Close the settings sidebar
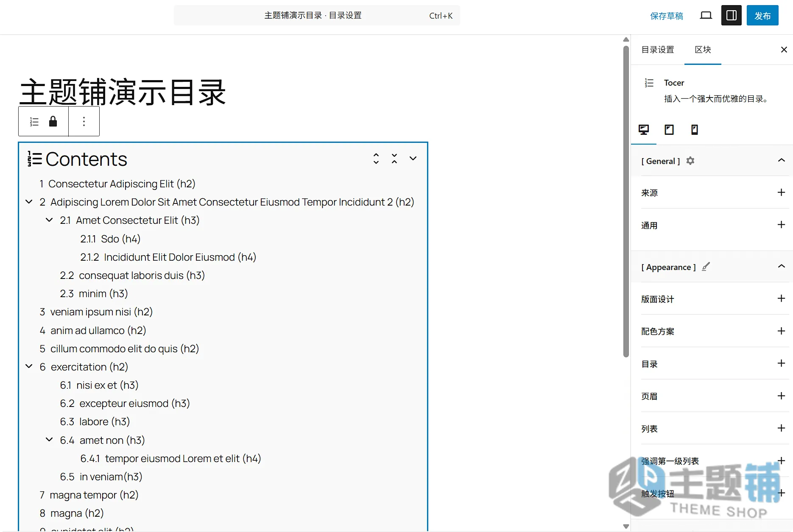Screen dimensions: 793x532 (x=784, y=50)
